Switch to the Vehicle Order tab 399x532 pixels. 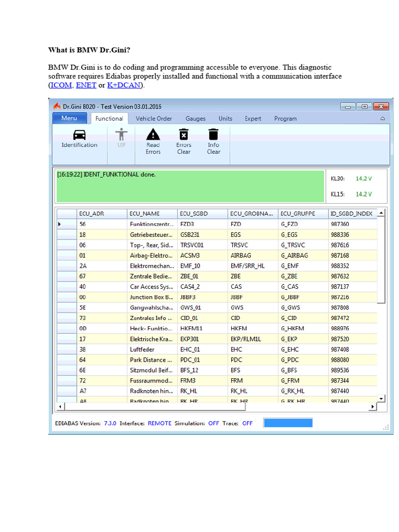[x=154, y=118]
